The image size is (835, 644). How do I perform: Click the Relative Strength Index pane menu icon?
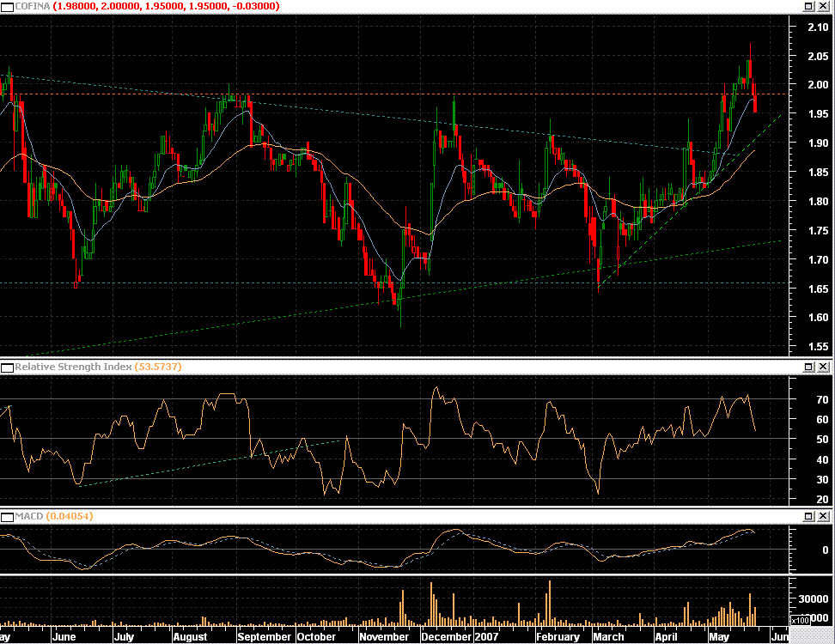[x=7, y=368]
